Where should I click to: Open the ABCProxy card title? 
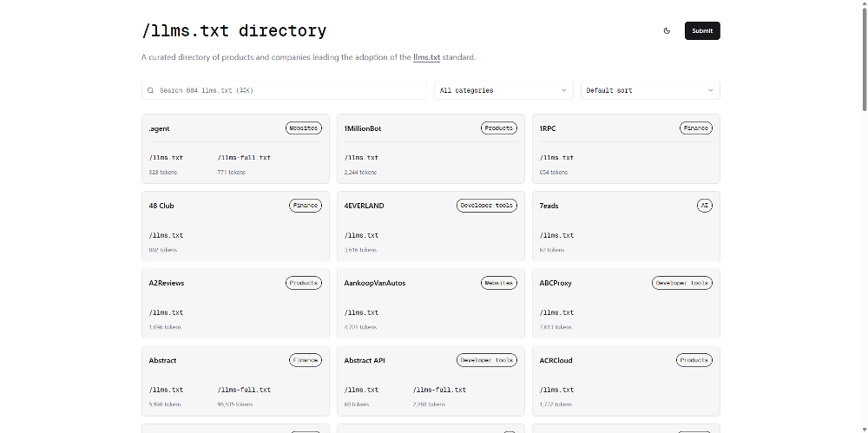point(556,283)
